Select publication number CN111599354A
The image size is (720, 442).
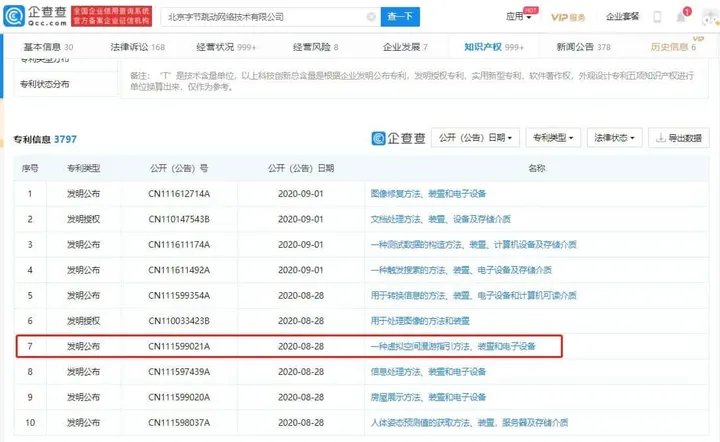point(179,296)
